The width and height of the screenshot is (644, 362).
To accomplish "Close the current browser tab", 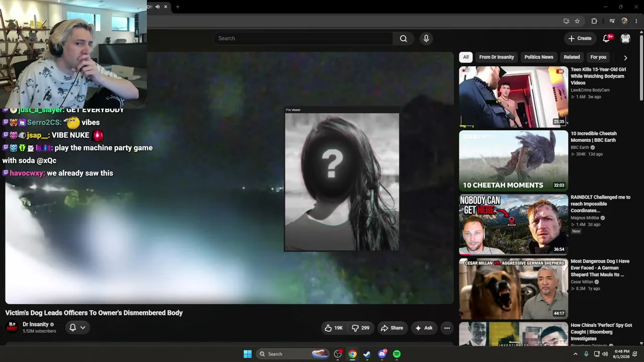I will [166, 7].
